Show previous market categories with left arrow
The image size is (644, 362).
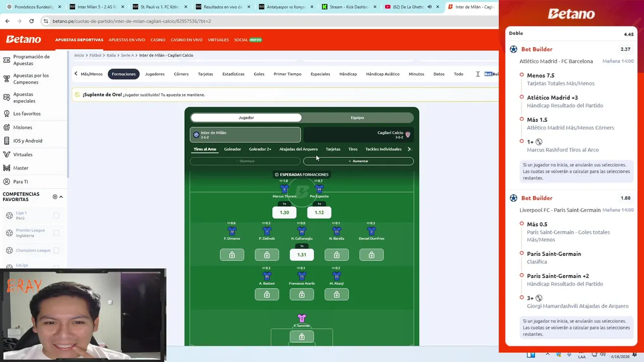click(76, 74)
